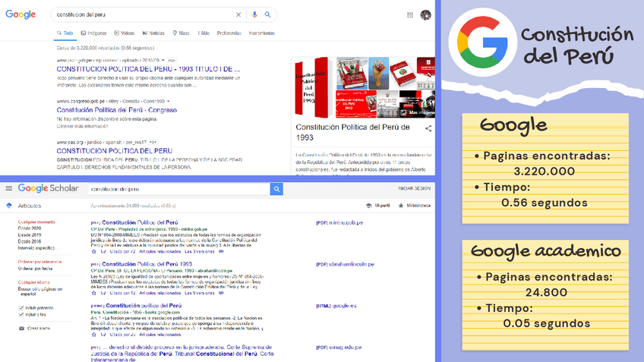Open the [PDF] abrahamlincoln.pe link
Viewport: 644px width, 362px height.
click(x=346, y=264)
